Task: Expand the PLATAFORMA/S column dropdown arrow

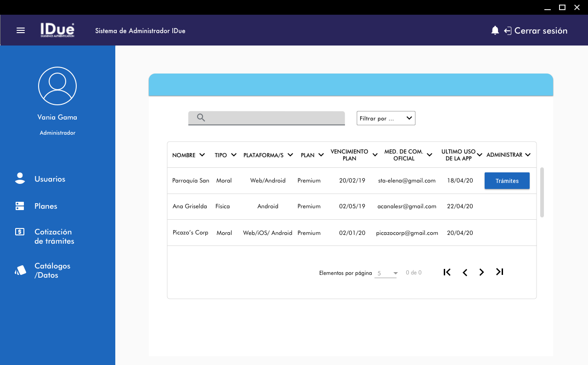Action: click(x=290, y=155)
